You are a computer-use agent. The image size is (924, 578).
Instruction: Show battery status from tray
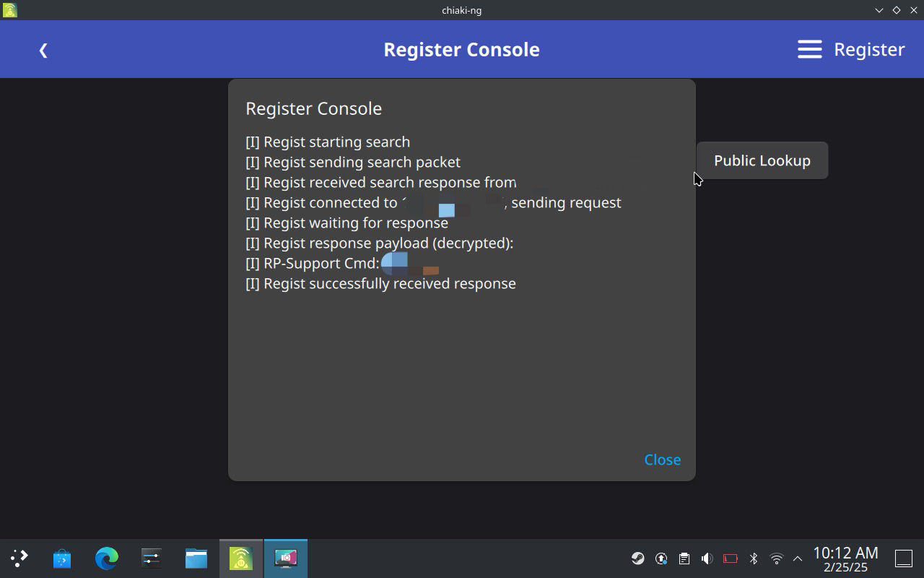pyautogui.click(x=730, y=558)
